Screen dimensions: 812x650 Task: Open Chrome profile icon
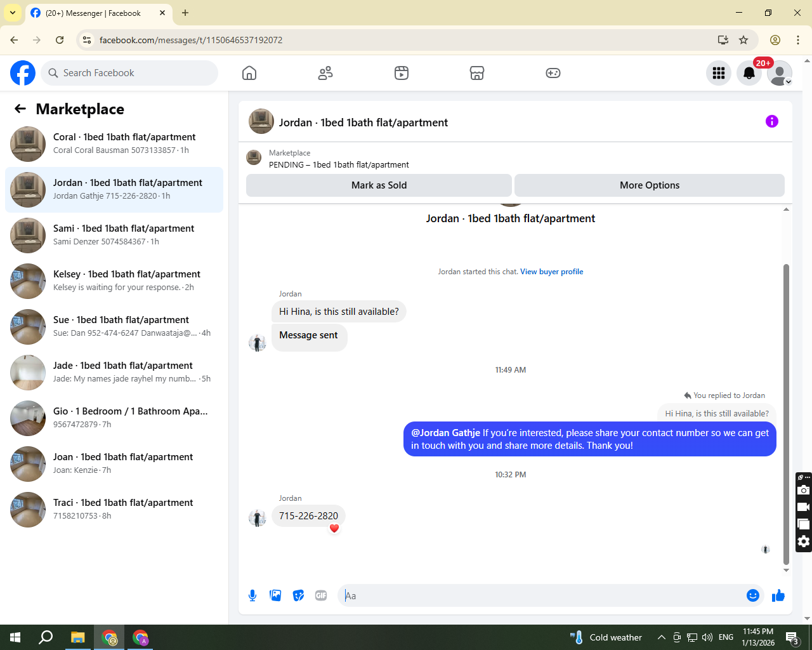click(x=775, y=40)
